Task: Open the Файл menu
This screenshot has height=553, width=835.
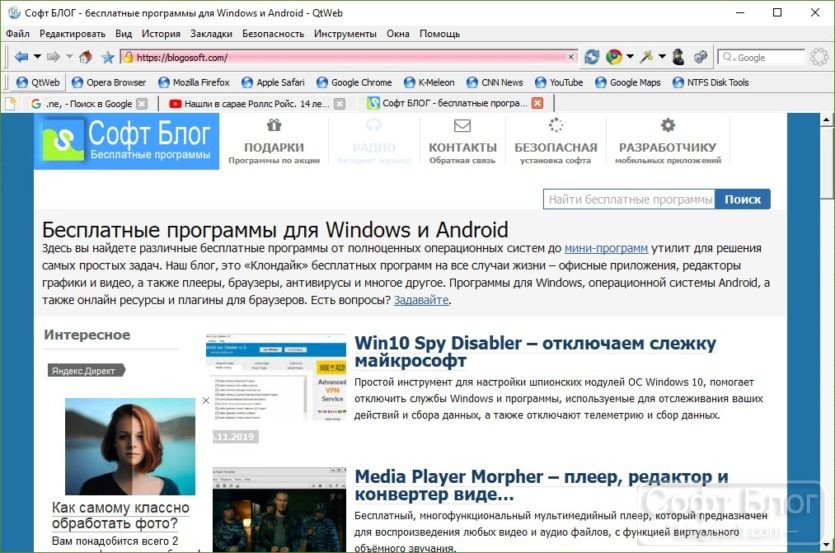Action: [18, 34]
